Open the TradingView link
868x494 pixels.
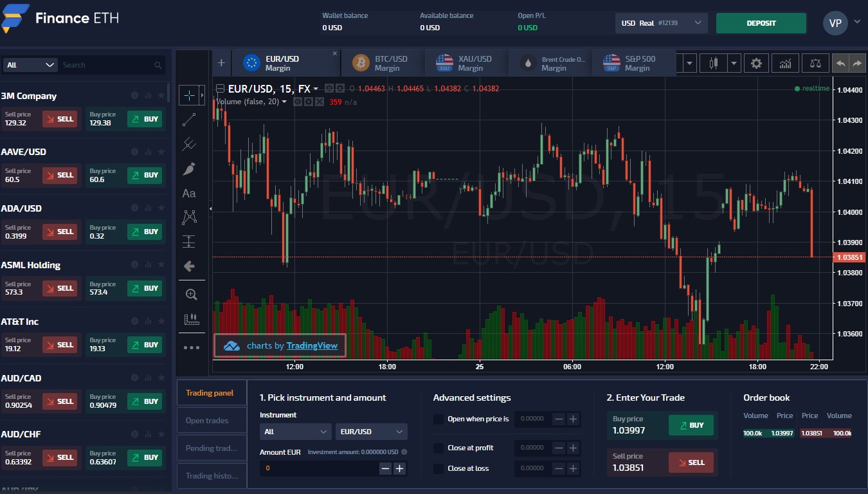(312, 346)
